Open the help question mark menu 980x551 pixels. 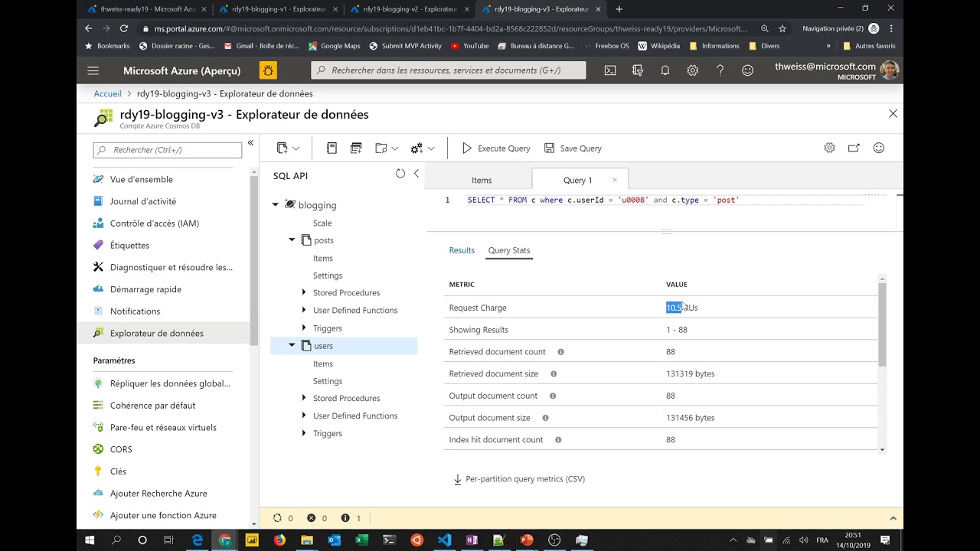tap(720, 70)
